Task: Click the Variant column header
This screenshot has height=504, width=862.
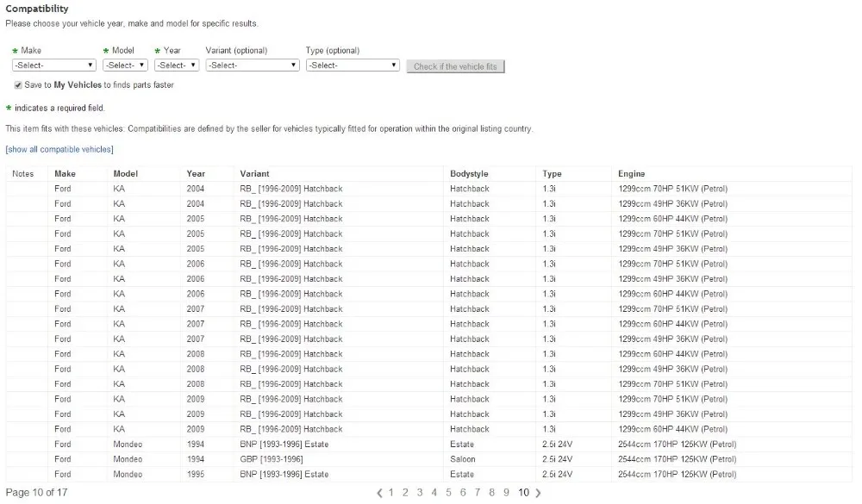Action: (254, 174)
